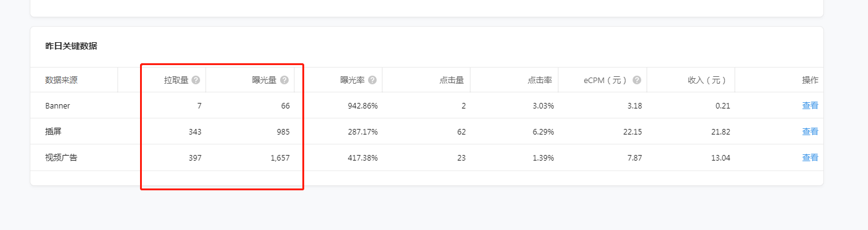Click help icon next to 曝光率

click(x=372, y=80)
